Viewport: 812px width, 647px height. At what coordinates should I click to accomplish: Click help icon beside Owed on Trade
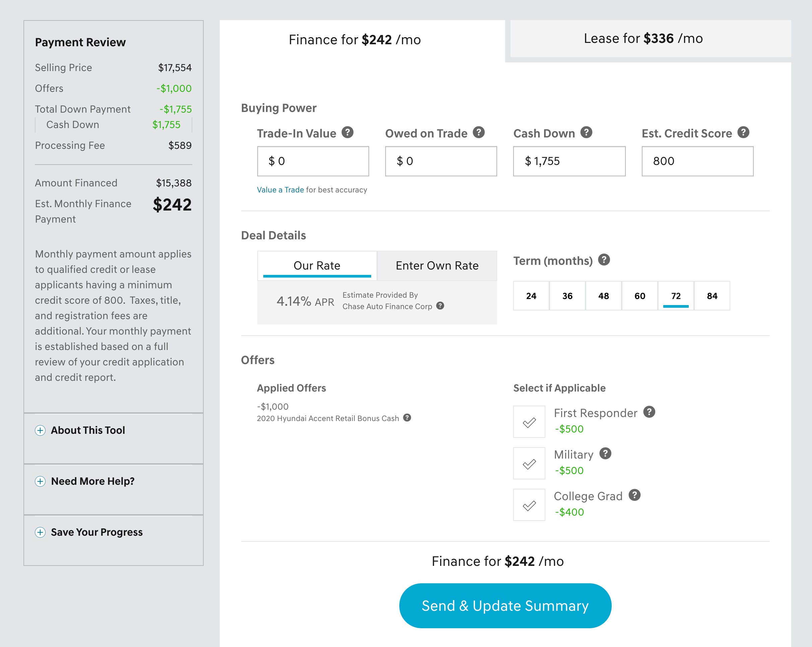478,132
